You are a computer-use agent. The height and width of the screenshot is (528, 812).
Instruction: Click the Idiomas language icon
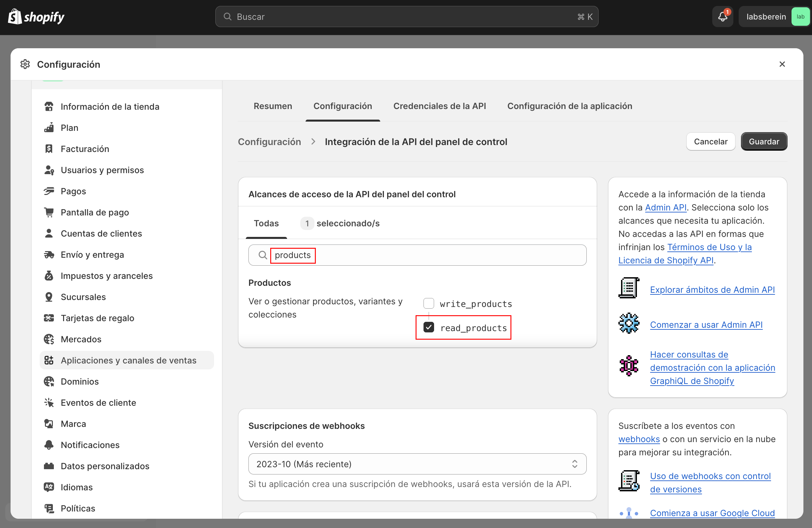(x=49, y=487)
